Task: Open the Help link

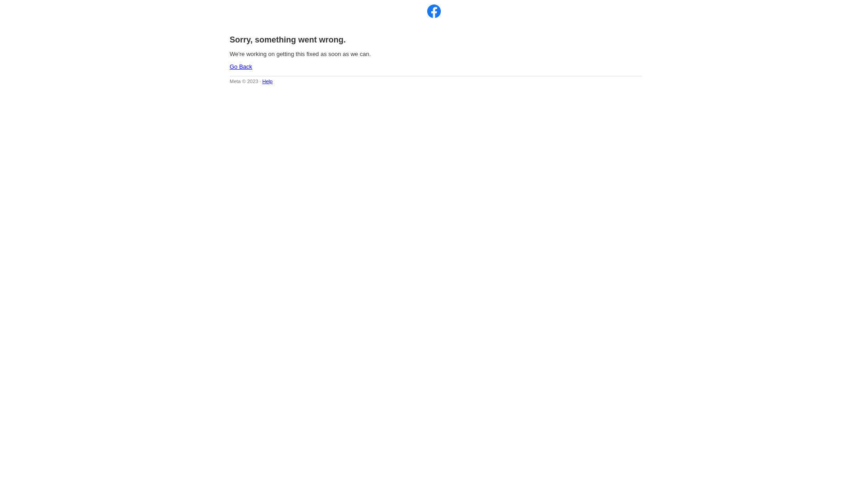Action: pyautogui.click(x=267, y=81)
